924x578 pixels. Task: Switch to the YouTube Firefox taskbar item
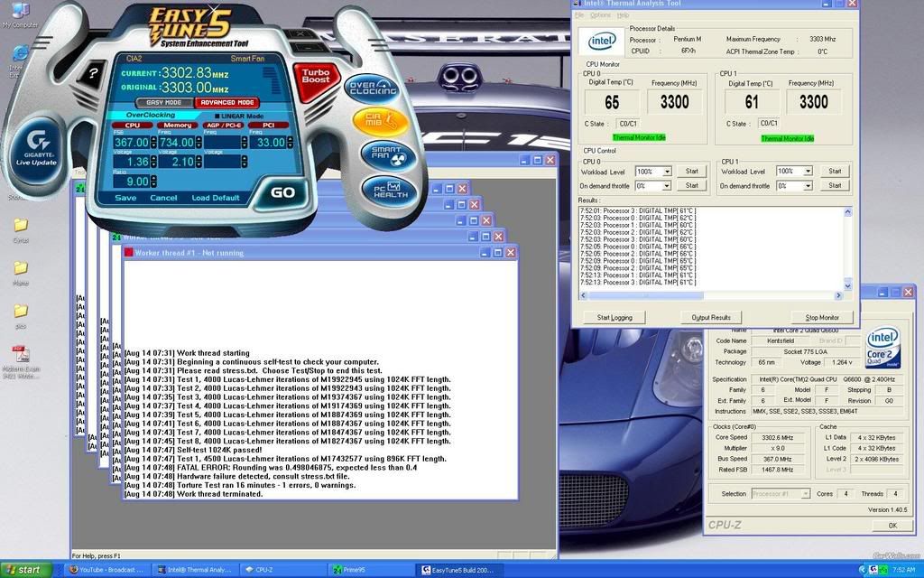click(106, 570)
